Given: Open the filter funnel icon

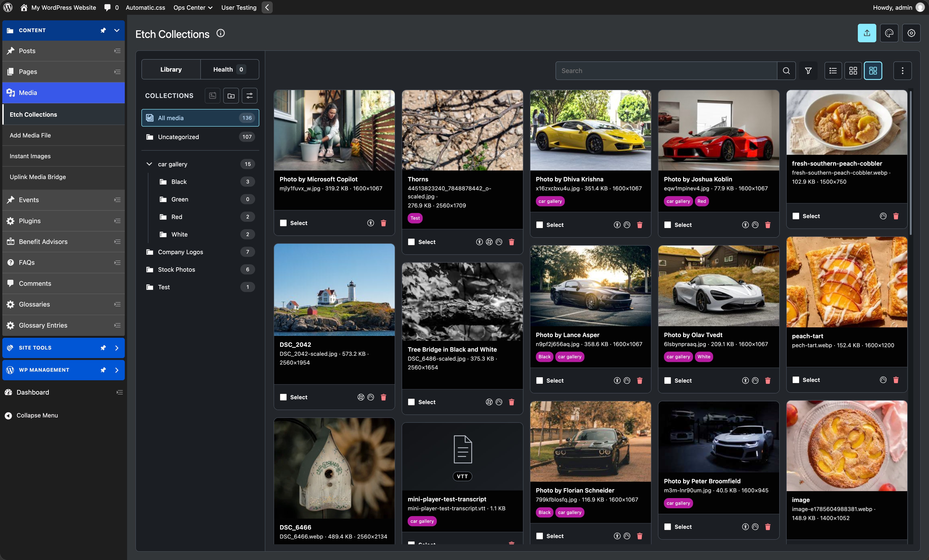Looking at the screenshot, I should [808, 70].
